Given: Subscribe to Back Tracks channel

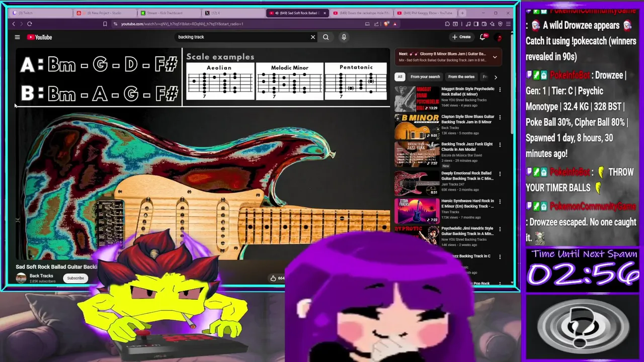Looking at the screenshot, I should coord(75,278).
